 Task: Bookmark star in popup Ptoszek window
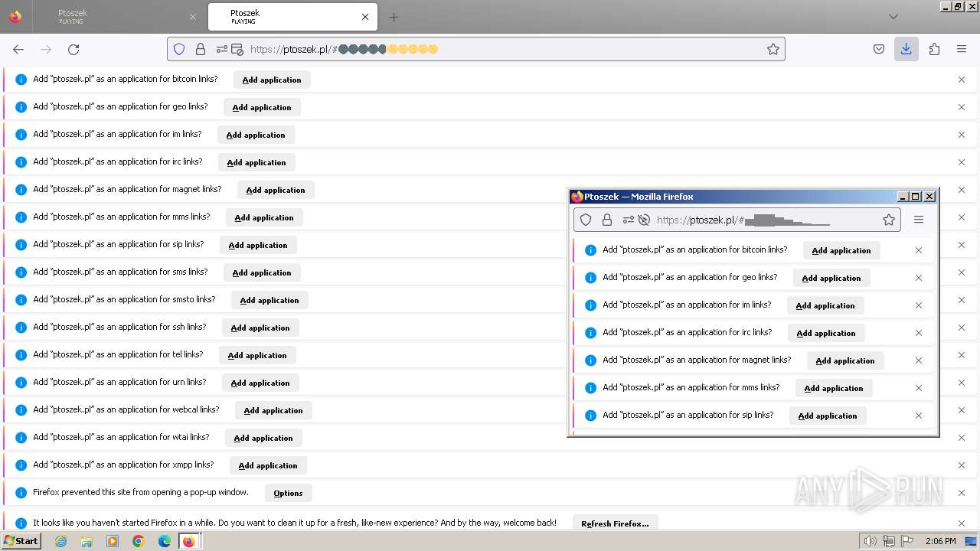click(889, 220)
